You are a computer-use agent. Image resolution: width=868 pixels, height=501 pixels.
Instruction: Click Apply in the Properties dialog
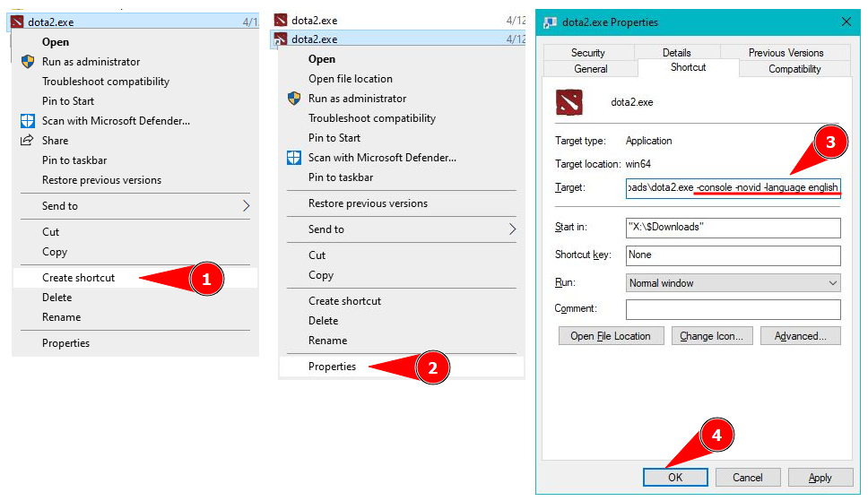tap(820, 477)
